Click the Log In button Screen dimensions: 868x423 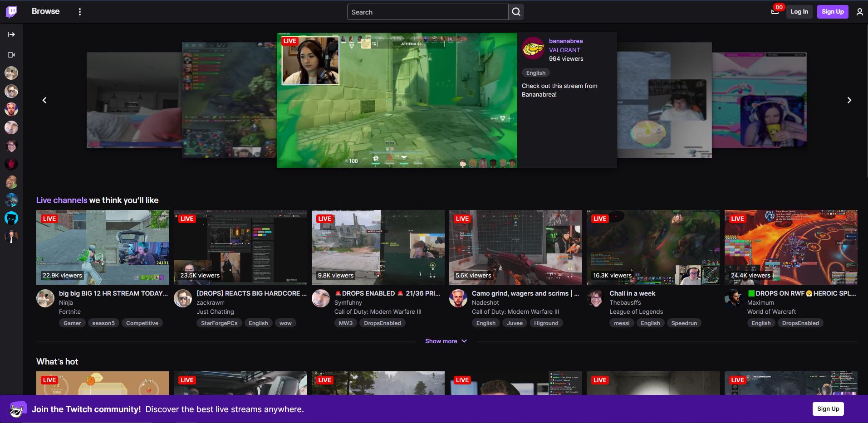799,11
